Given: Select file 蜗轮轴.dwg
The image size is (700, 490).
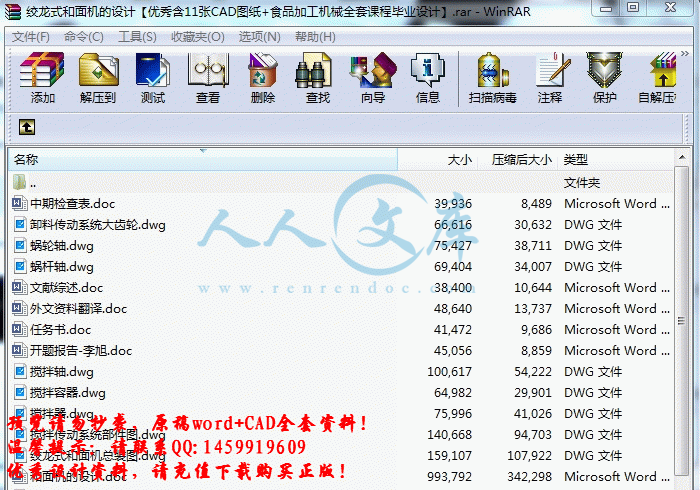Looking at the screenshot, I should (x=62, y=246).
